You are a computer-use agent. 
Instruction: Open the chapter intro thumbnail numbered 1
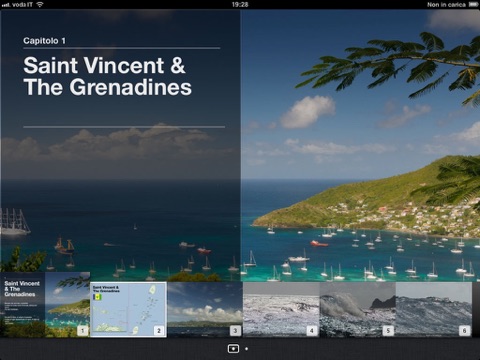coord(45,305)
